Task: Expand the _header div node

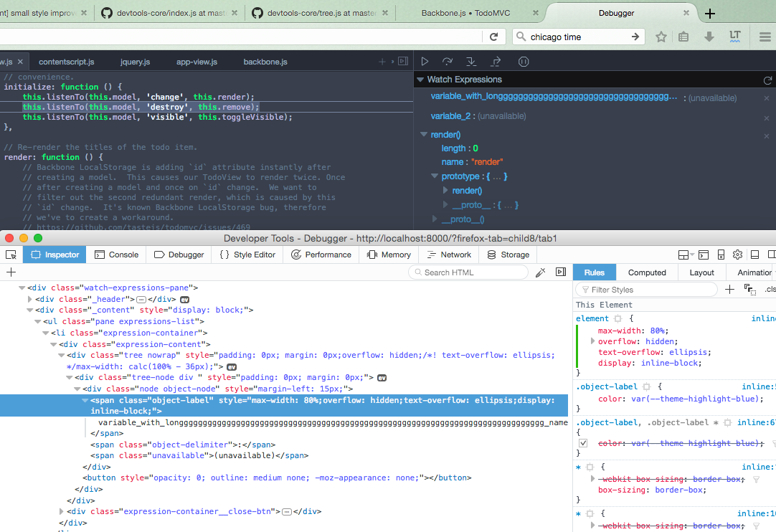Action: click(x=29, y=300)
